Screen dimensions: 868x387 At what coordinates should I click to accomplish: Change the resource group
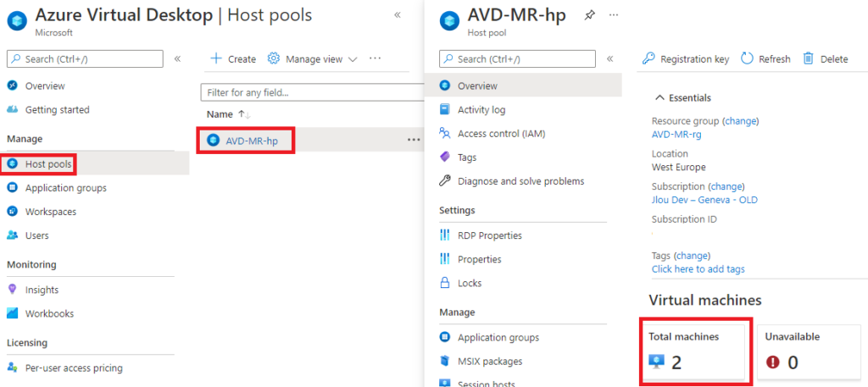point(742,120)
